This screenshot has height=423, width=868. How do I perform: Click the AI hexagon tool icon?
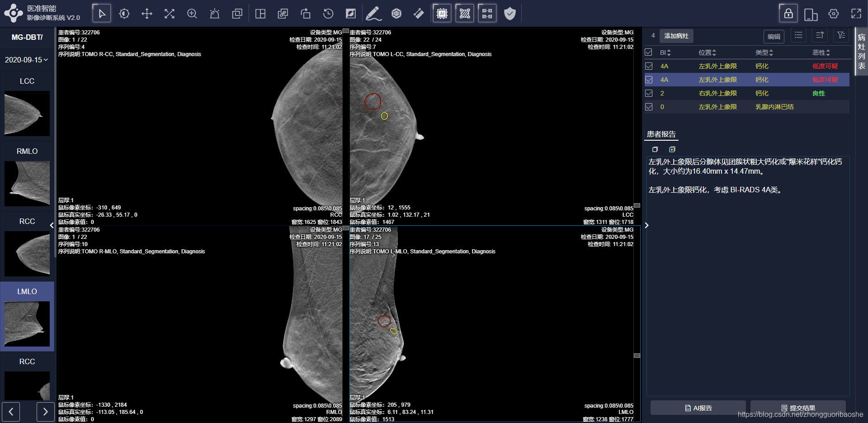coord(396,14)
